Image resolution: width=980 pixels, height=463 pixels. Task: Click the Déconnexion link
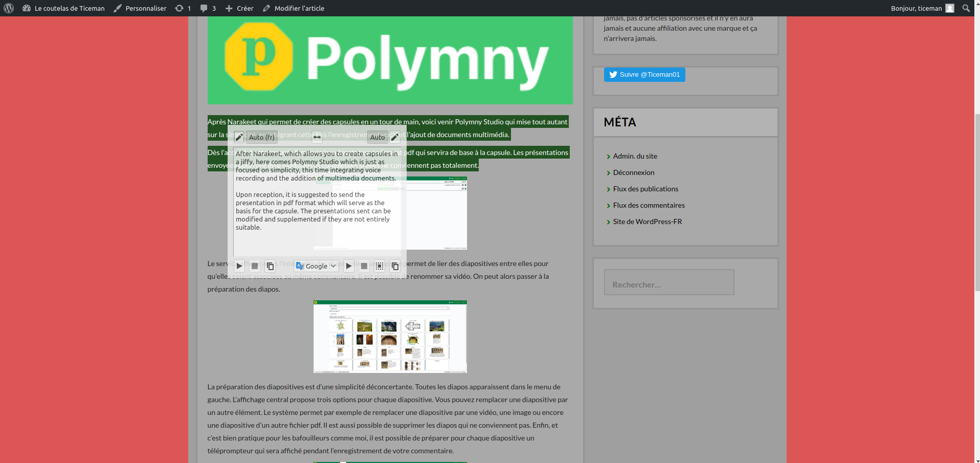point(633,172)
